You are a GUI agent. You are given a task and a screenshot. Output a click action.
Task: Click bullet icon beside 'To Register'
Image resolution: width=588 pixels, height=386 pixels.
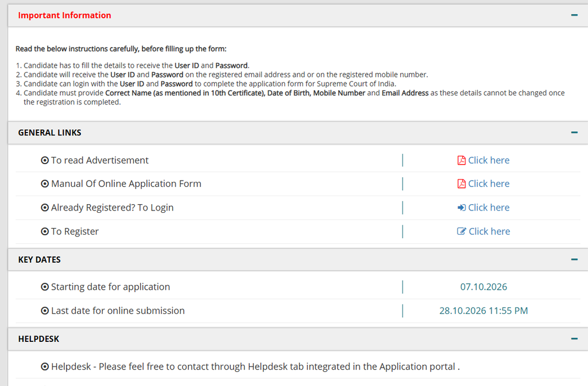45,231
